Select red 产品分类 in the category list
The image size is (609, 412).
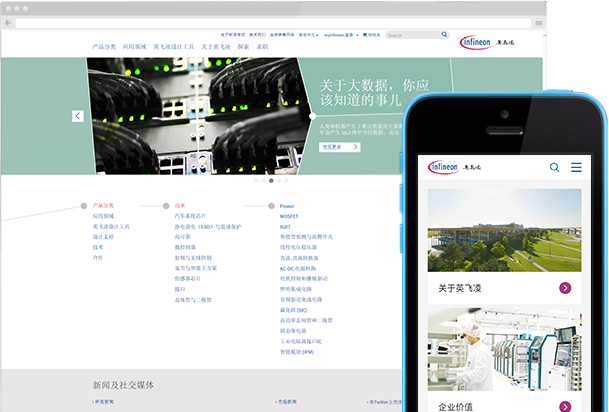[x=103, y=205]
